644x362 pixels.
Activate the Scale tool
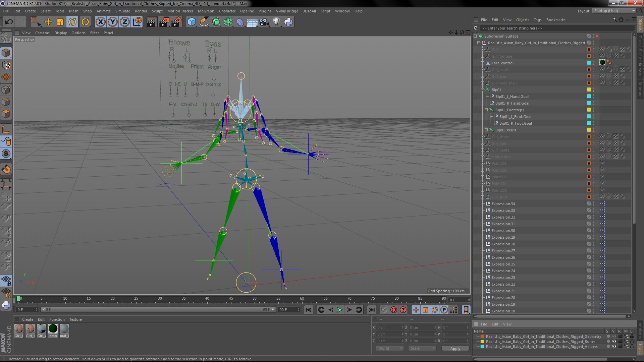(60, 22)
